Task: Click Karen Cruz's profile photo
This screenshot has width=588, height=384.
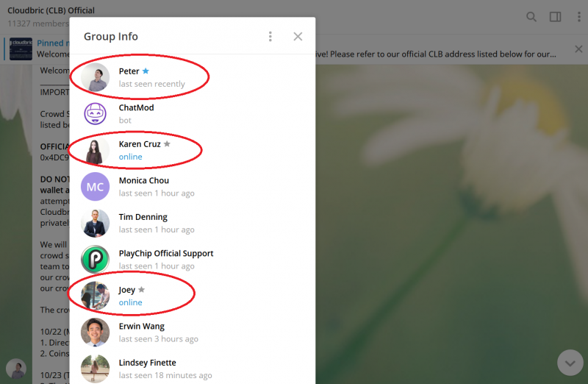Action: coord(96,150)
